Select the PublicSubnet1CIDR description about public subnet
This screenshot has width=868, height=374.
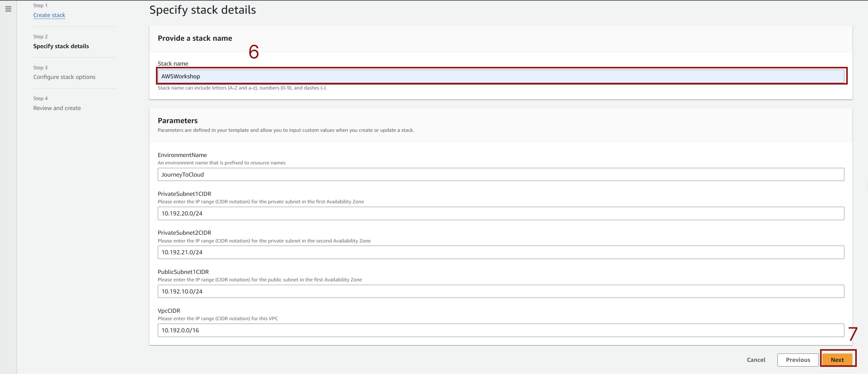(x=260, y=280)
